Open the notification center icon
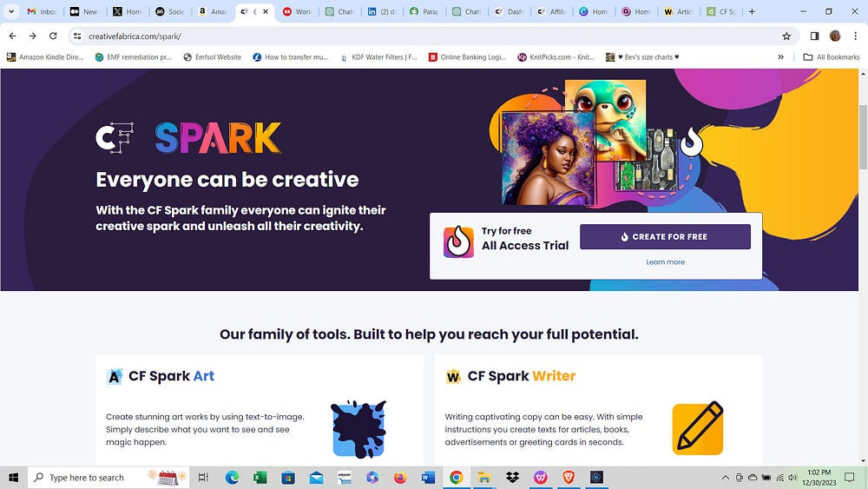The height and width of the screenshot is (489, 868). tap(849, 478)
